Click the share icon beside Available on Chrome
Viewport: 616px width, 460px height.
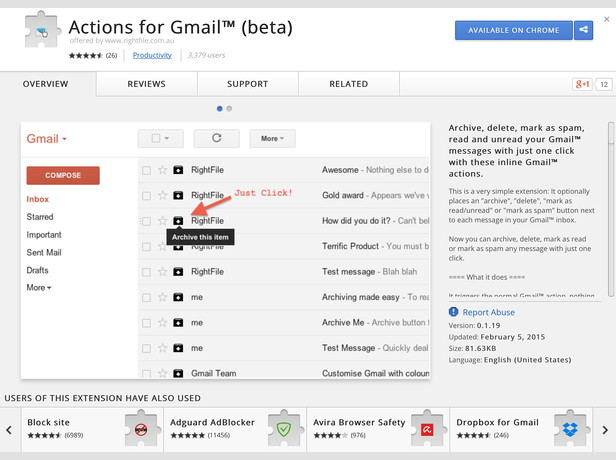tap(583, 30)
